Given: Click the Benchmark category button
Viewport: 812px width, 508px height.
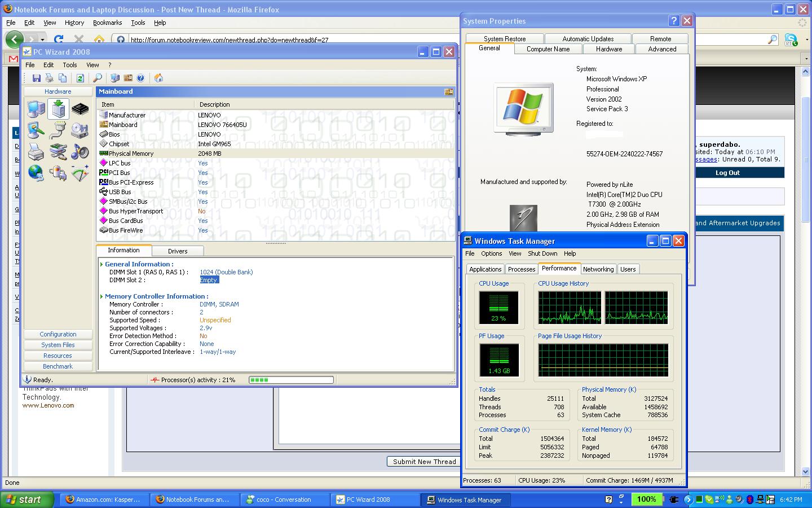Looking at the screenshot, I should pyautogui.click(x=58, y=366).
